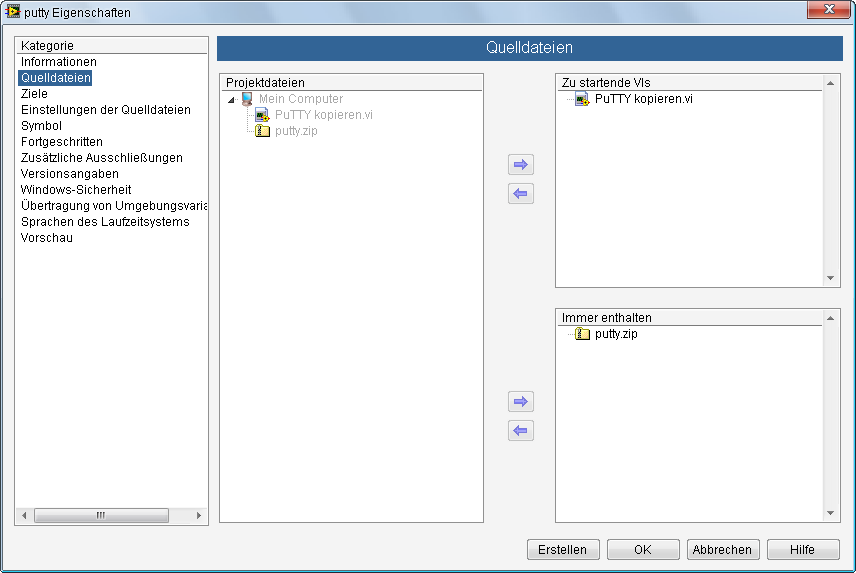Collapse the Mein Computer tree node

pyautogui.click(x=231, y=99)
